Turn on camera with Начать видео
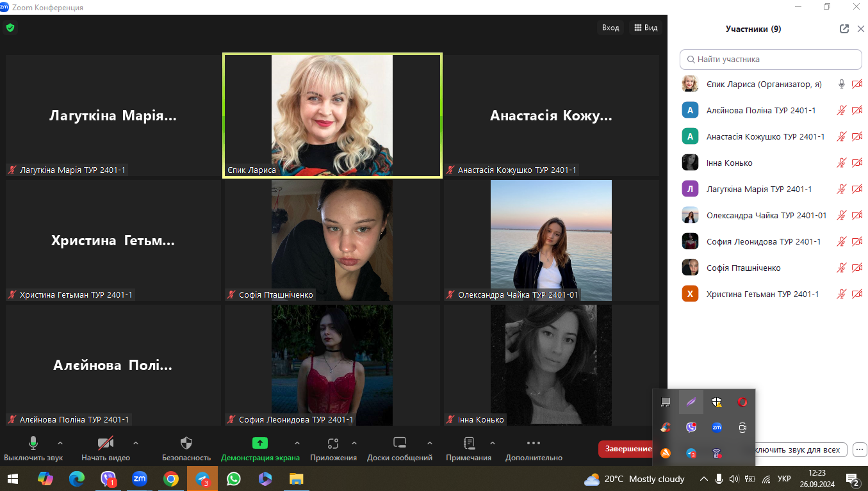Viewport: 868px width, 491px height. coord(106,444)
